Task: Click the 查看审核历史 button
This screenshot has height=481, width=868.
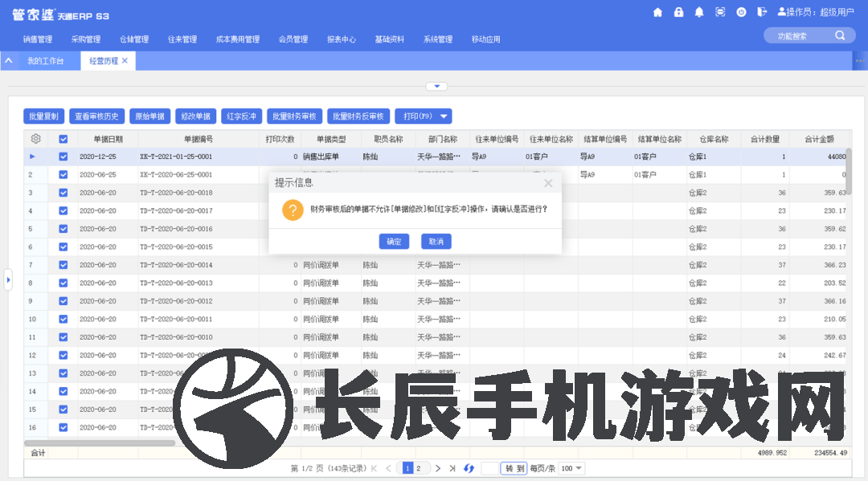Action: [97, 116]
